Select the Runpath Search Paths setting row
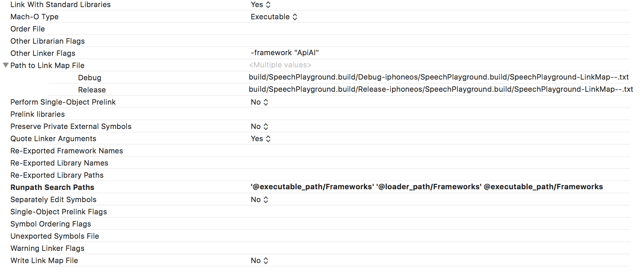This screenshot has height=279, width=644. click(52, 188)
